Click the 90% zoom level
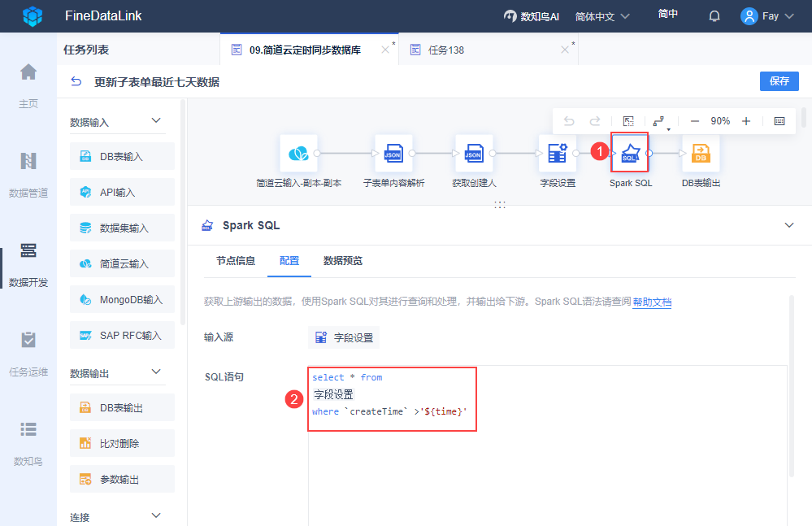812x526 pixels. (x=720, y=121)
